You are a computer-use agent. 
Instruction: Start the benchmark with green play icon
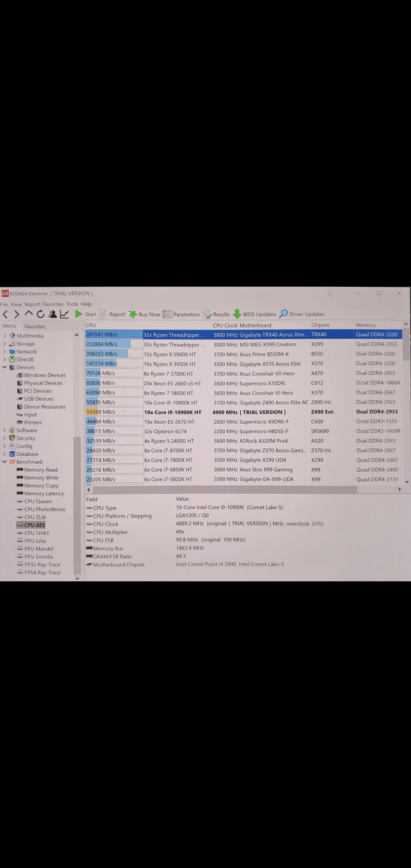(x=79, y=314)
